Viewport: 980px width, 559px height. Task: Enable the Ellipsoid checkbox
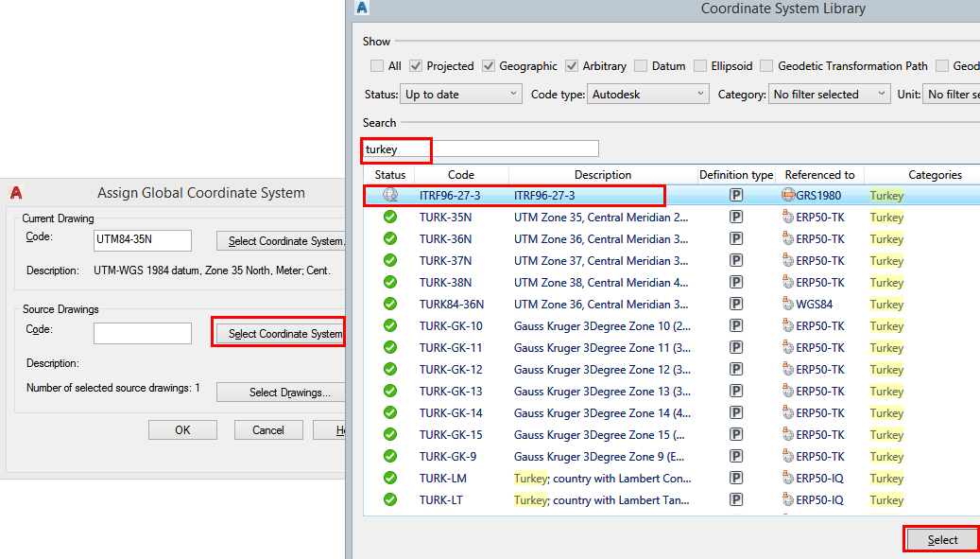point(700,65)
